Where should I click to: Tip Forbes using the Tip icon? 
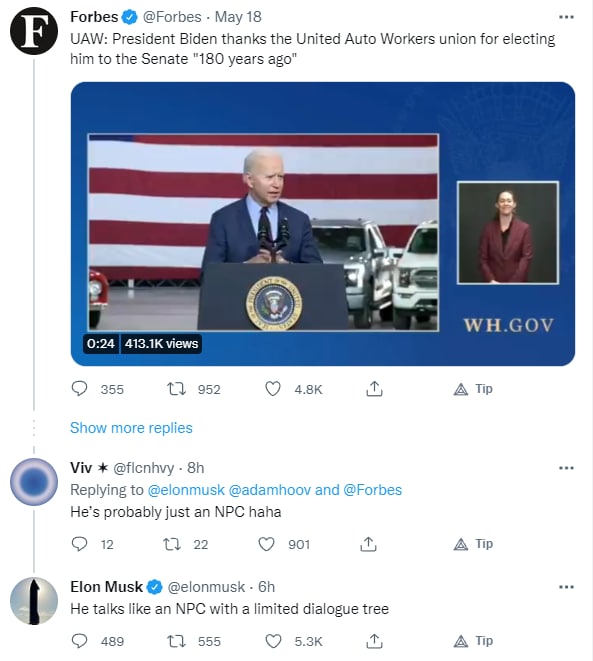tap(473, 389)
